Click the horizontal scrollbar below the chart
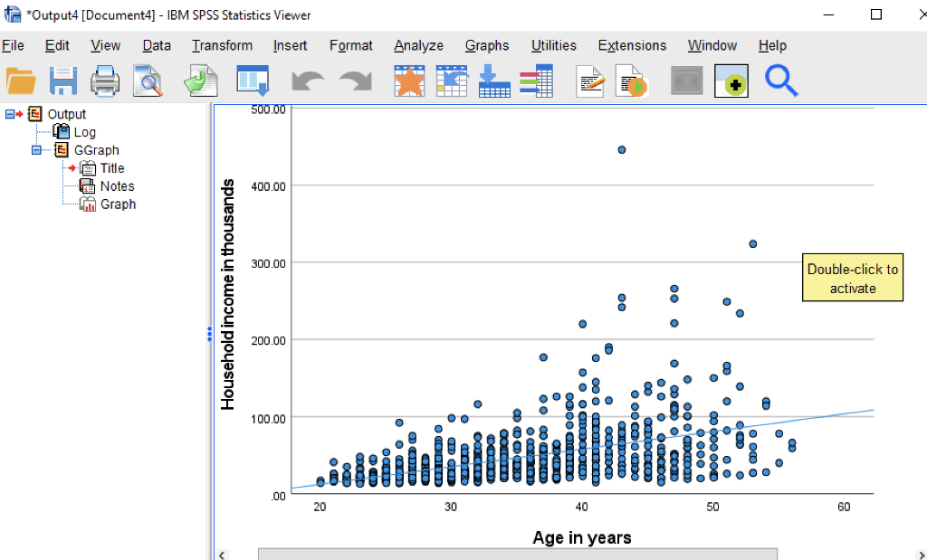Screen dimensions: 927x560 click(516, 553)
